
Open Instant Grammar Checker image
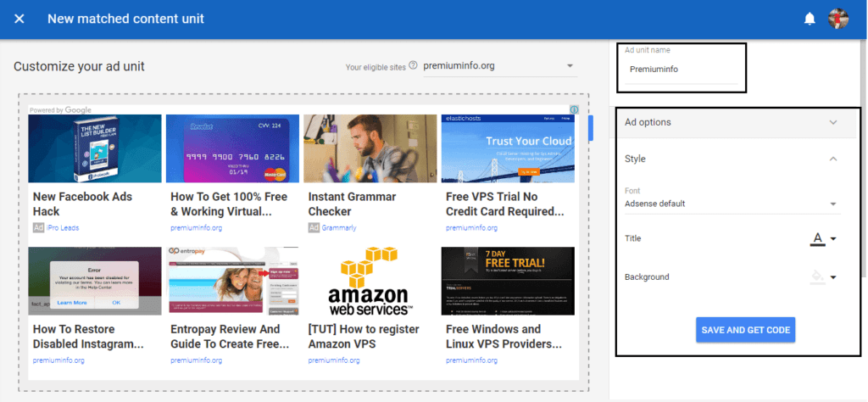(x=370, y=148)
